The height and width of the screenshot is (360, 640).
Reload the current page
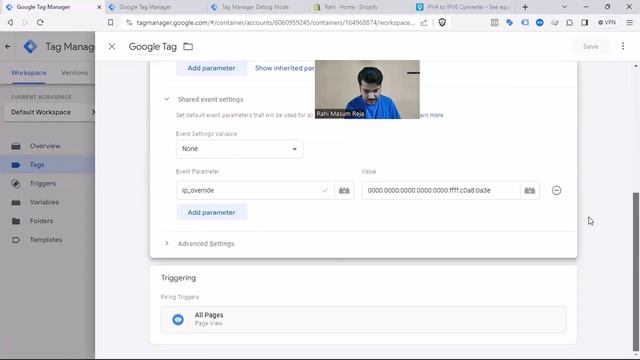40,22
